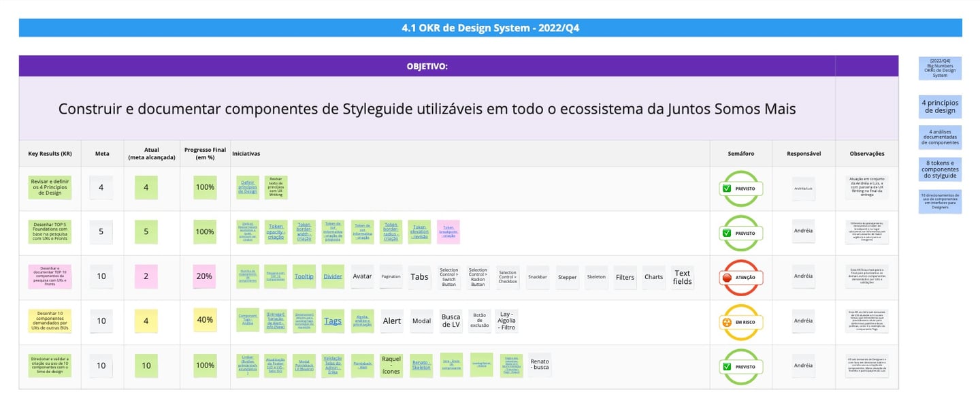Viewport: 980px width, 405px height.
Task: Open the Tags link note
Action: click(x=333, y=321)
